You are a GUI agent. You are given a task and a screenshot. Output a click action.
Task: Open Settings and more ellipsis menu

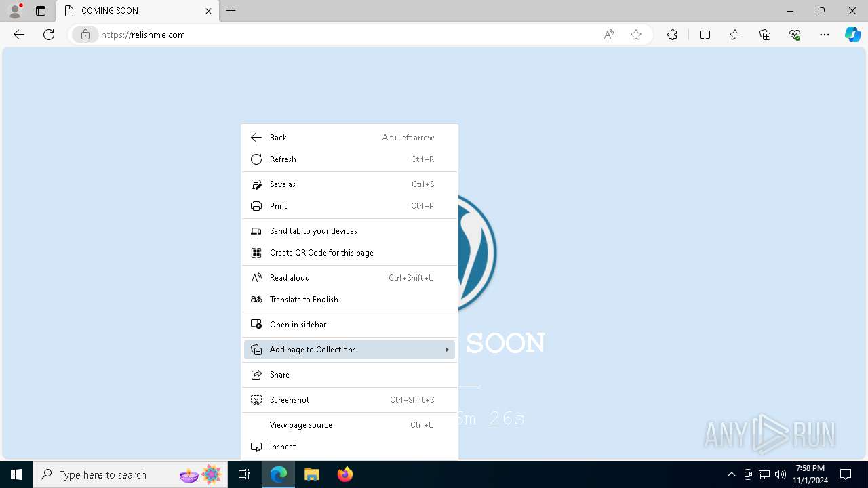tap(825, 35)
